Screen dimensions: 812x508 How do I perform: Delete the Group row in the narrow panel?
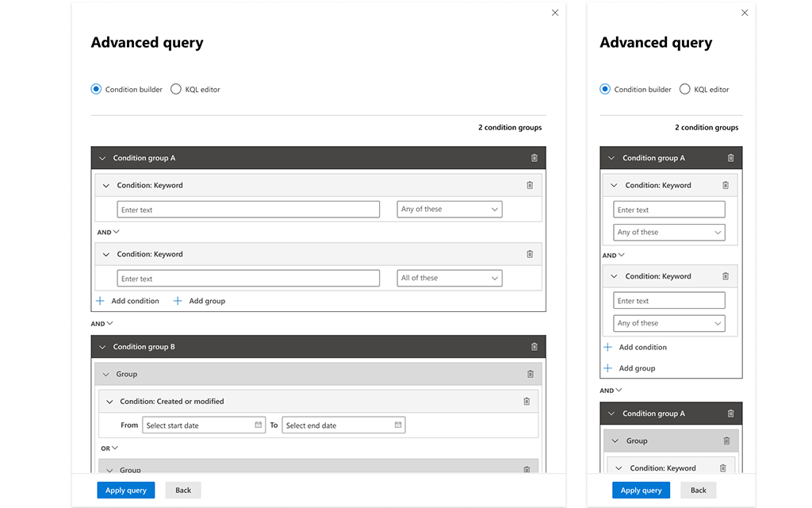point(726,441)
